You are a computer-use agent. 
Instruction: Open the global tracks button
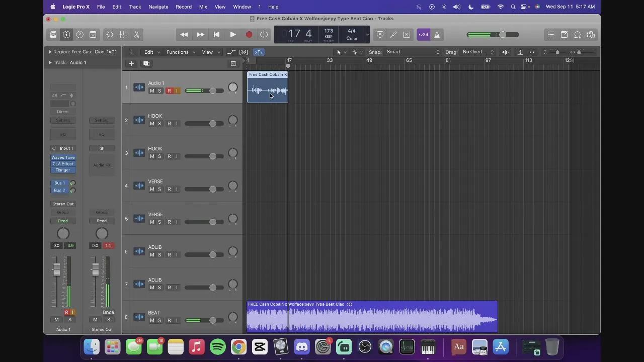[233, 63]
